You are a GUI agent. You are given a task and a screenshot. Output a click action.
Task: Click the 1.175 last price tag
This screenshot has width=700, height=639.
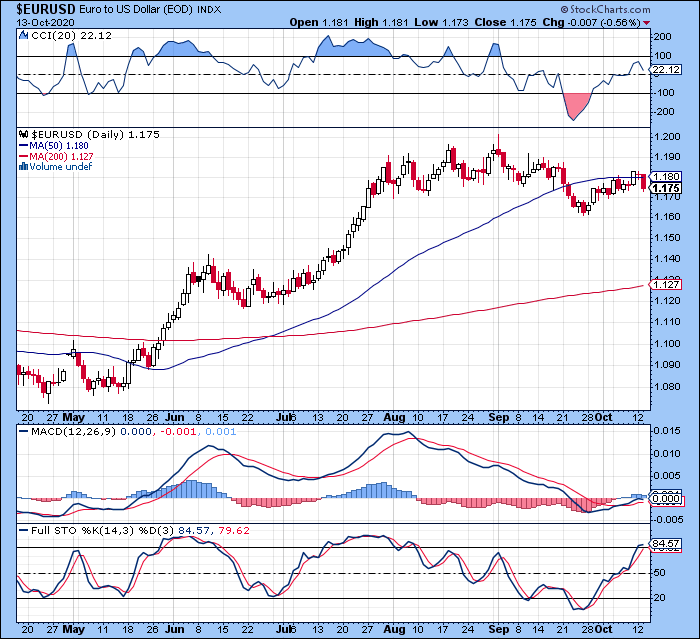[x=666, y=188]
